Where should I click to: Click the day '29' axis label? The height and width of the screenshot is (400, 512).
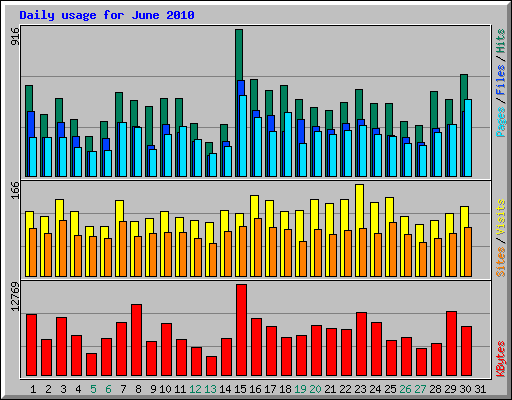coord(450,389)
